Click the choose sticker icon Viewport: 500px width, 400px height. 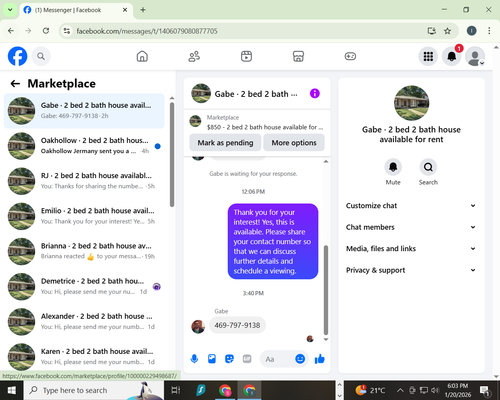click(229, 359)
